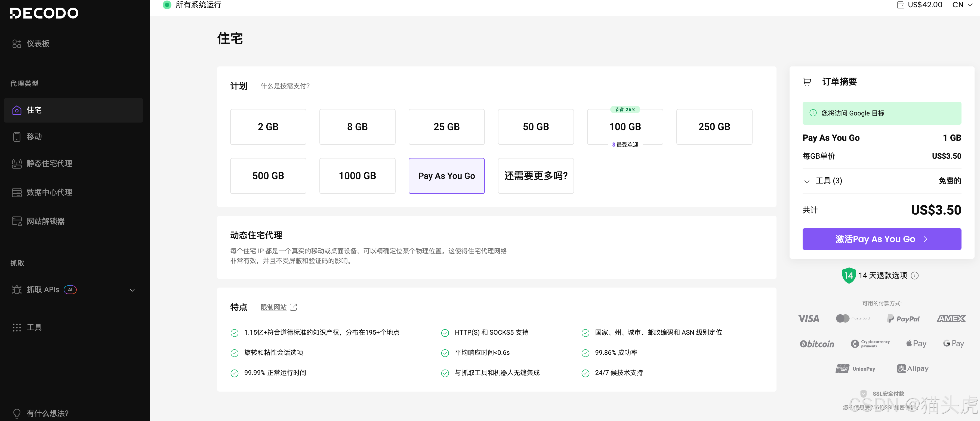980x421 pixels.
Task: Open the 仪表板 dashboard icon in sidebar
Action: tap(17, 44)
